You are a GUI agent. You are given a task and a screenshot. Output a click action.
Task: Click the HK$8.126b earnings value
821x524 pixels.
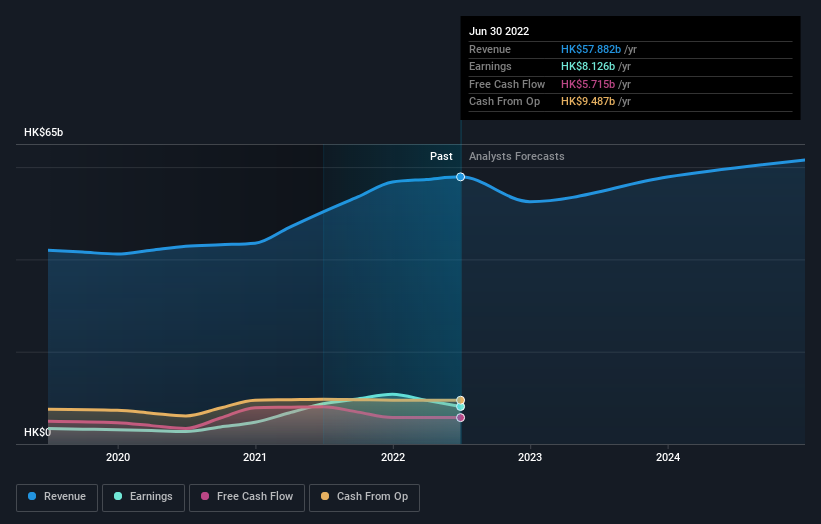click(x=588, y=66)
